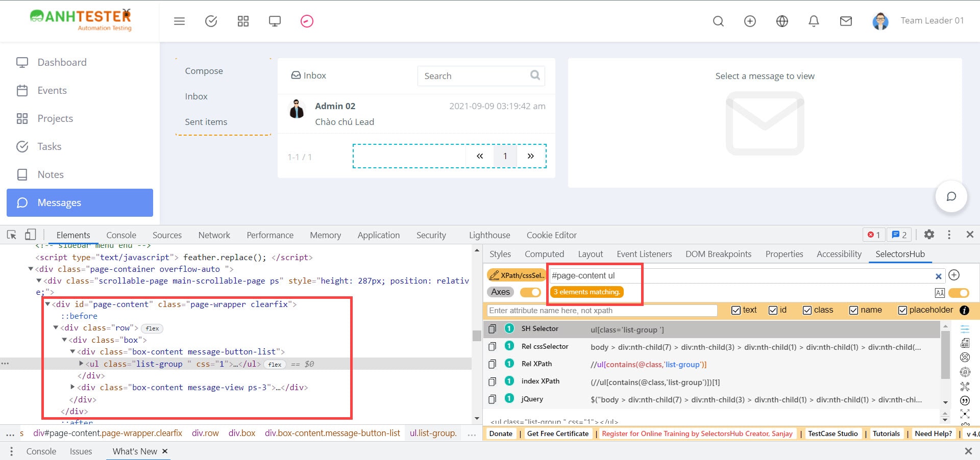980x460 pixels.
Task: Switch to the Console DevTools tab
Action: point(121,235)
